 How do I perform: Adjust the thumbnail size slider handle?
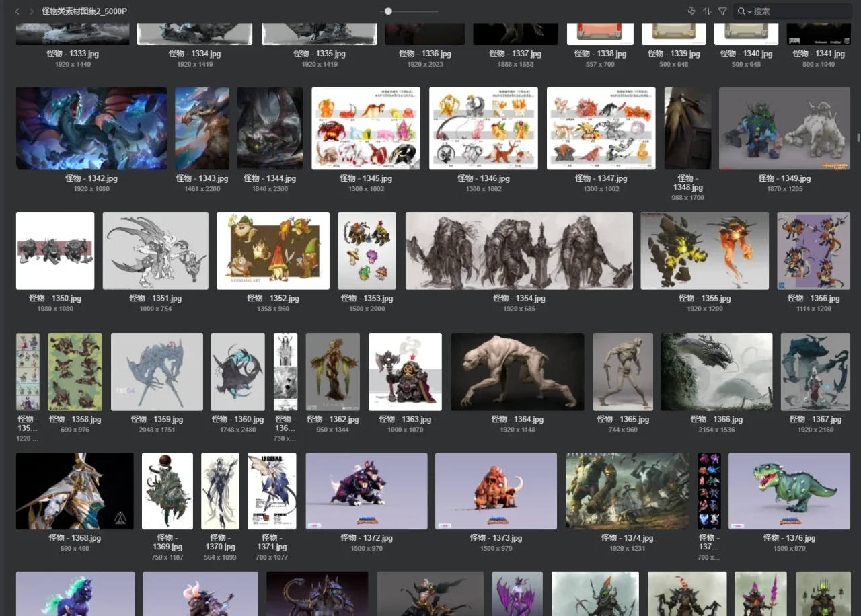tap(388, 11)
